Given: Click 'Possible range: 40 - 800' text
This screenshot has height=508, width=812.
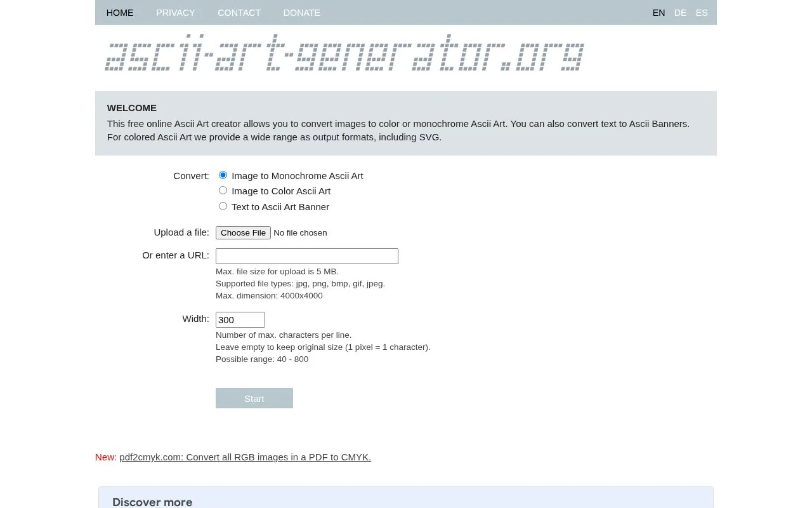Looking at the screenshot, I should pos(262,359).
